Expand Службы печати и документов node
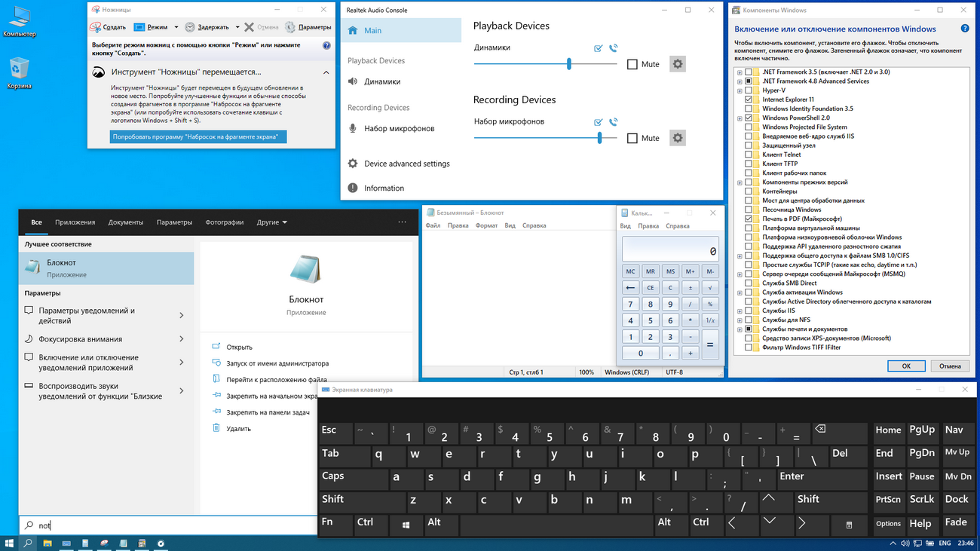 (740, 329)
